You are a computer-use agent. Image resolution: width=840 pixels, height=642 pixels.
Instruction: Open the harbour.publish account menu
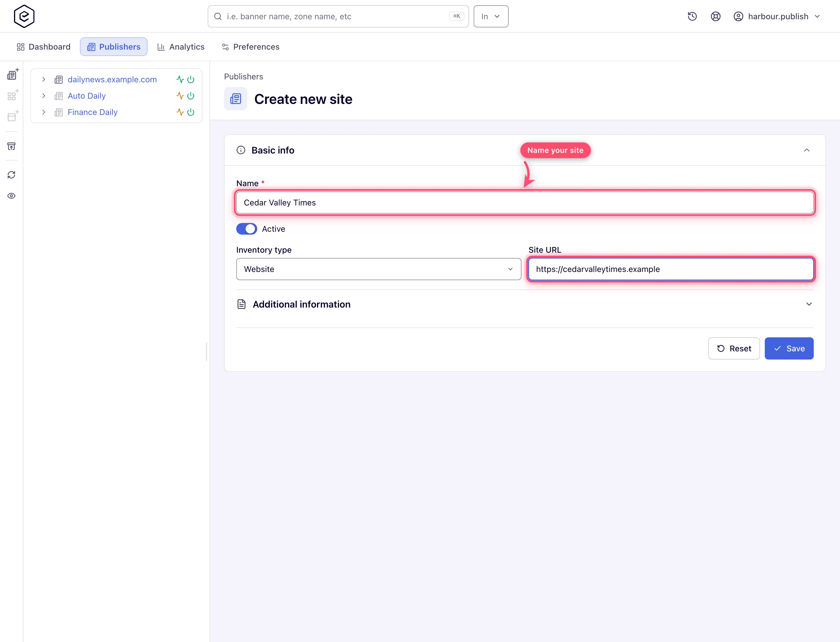point(777,16)
